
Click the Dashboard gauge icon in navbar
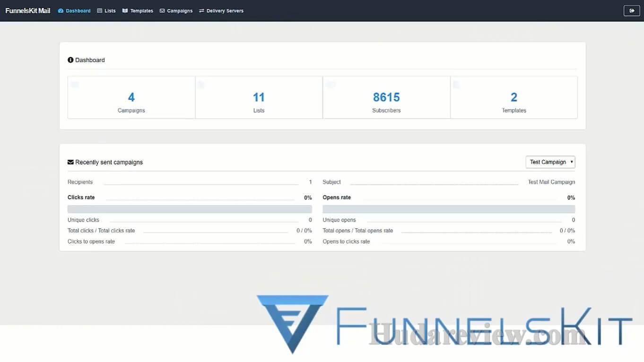61,11
